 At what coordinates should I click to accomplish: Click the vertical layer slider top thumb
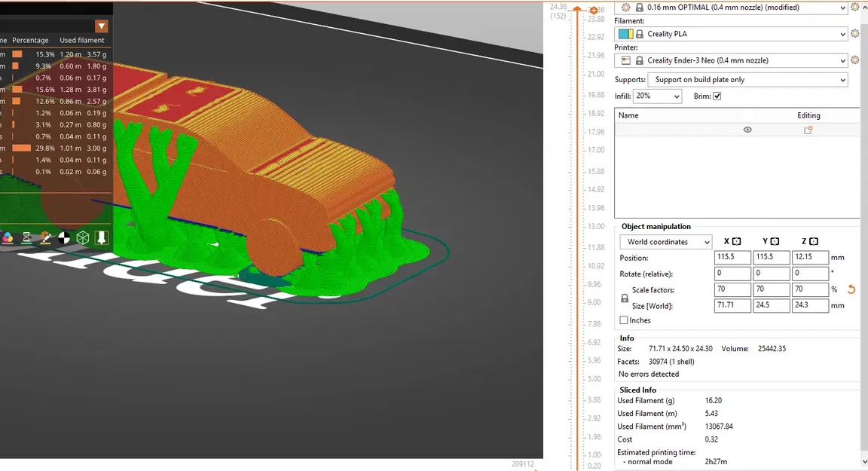(x=577, y=9)
